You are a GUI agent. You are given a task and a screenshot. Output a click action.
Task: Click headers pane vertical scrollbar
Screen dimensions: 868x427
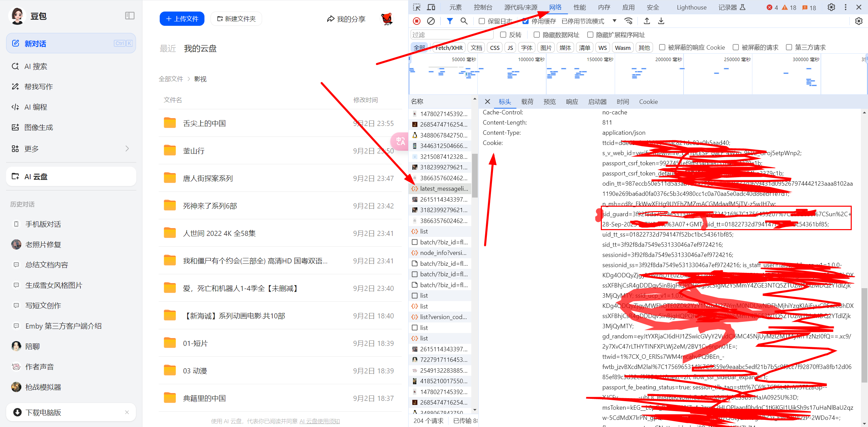[x=864, y=335]
